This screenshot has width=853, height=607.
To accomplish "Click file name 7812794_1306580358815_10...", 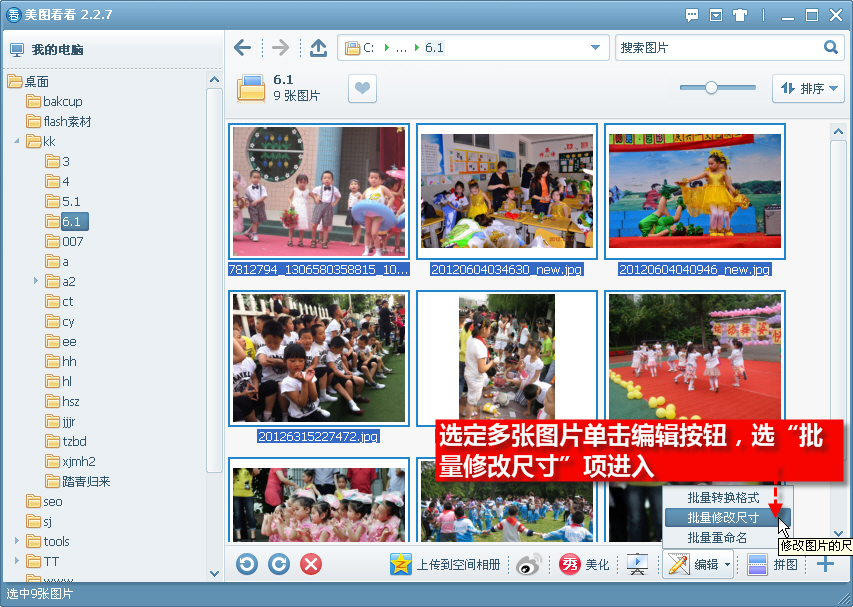I will (318, 269).
